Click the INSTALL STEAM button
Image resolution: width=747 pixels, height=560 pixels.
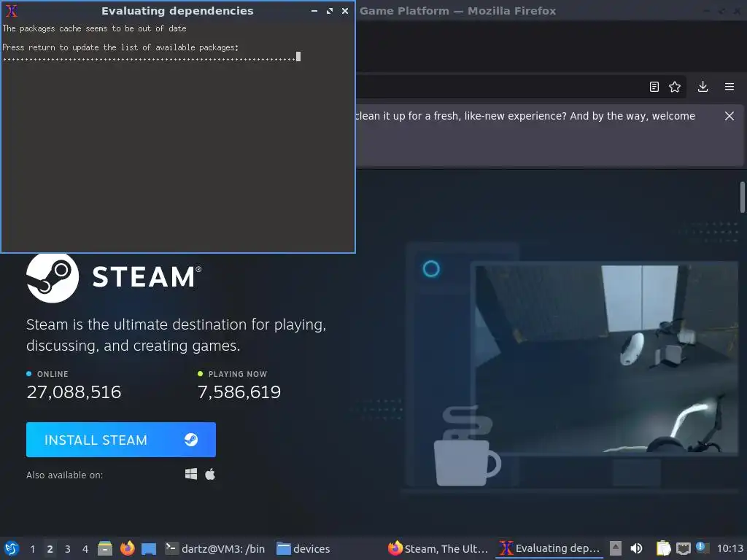click(x=120, y=440)
